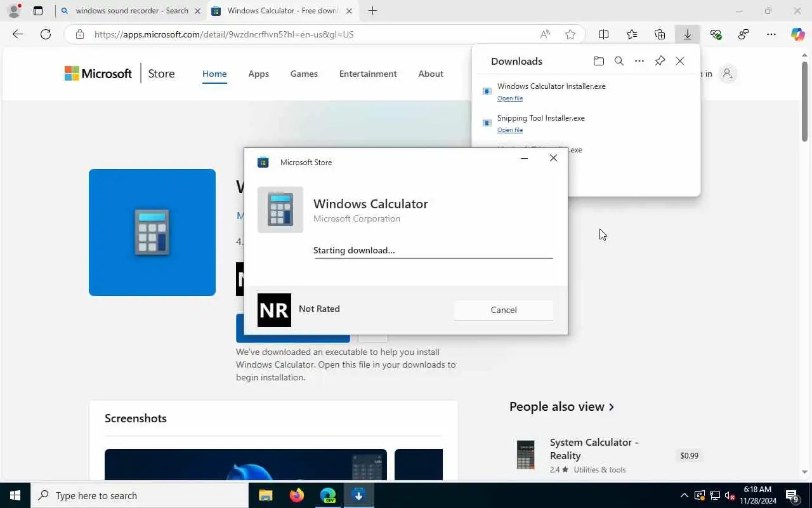Open the taskbar clock and date

(757, 495)
